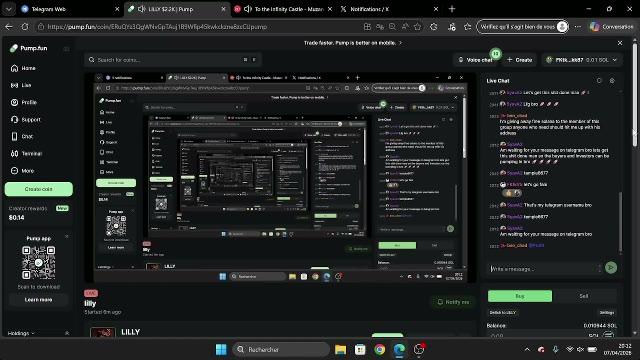
Task: Open File Explorer from the taskbar
Action: click(340, 349)
